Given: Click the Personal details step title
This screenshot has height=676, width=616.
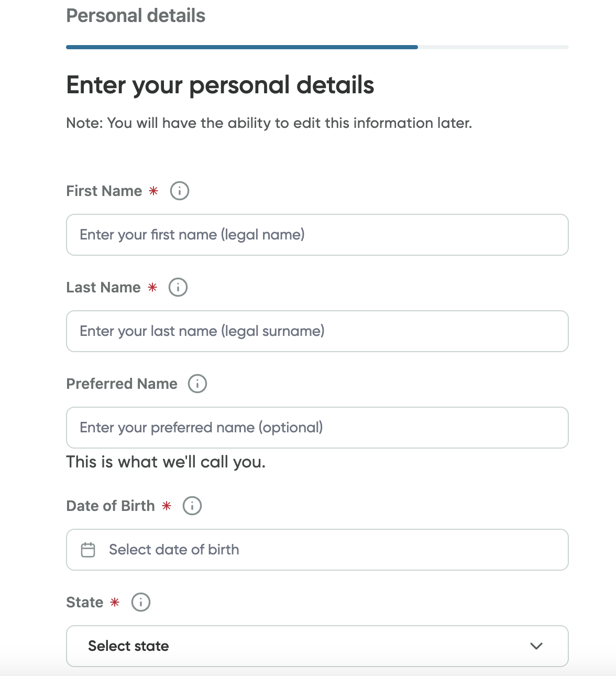Looking at the screenshot, I should pos(136,16).
